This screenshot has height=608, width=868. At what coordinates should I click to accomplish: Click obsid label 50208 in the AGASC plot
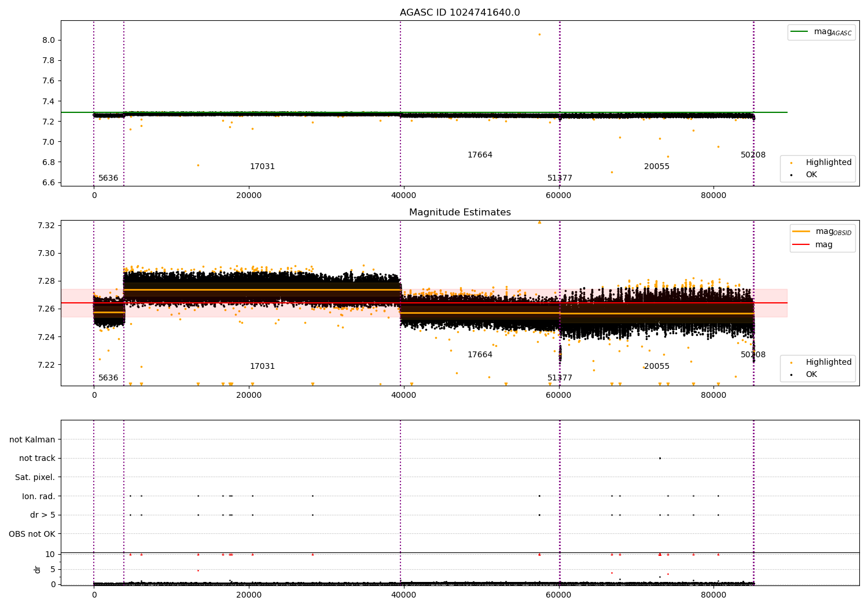(x=753, y=155)
